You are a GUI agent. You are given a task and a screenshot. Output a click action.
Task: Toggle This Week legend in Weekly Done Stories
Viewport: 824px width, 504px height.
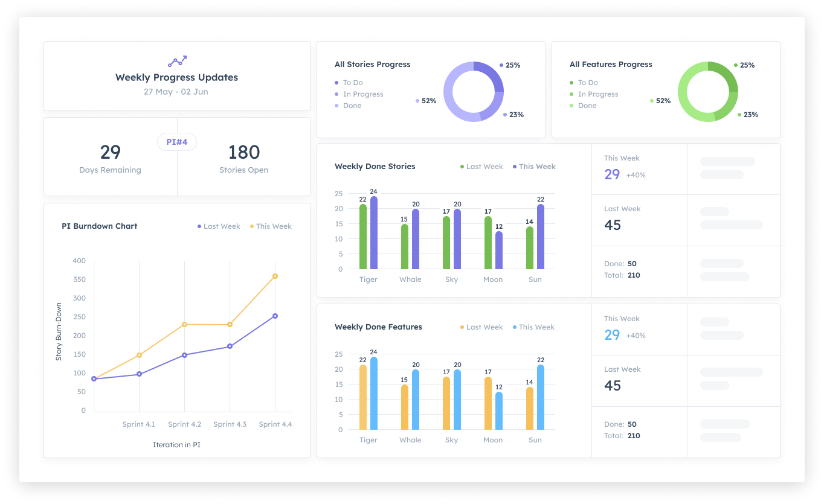[534, 167]
